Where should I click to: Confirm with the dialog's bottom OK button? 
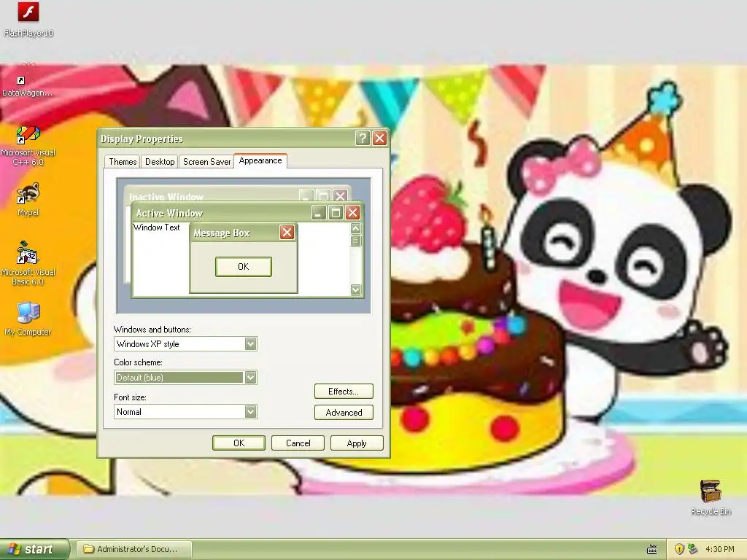coord(239,443)
